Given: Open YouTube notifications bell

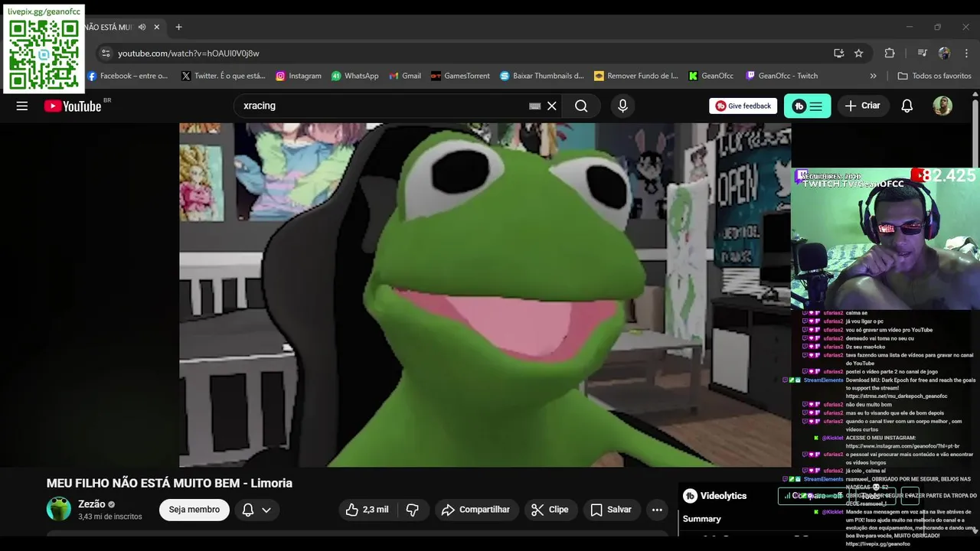Looking at the screenshot, I should (906, 106).
